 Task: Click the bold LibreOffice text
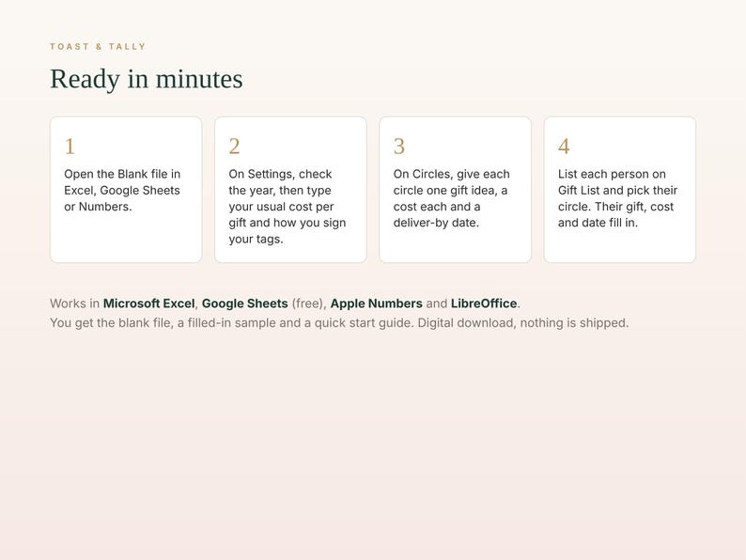(x=484, y=303)
